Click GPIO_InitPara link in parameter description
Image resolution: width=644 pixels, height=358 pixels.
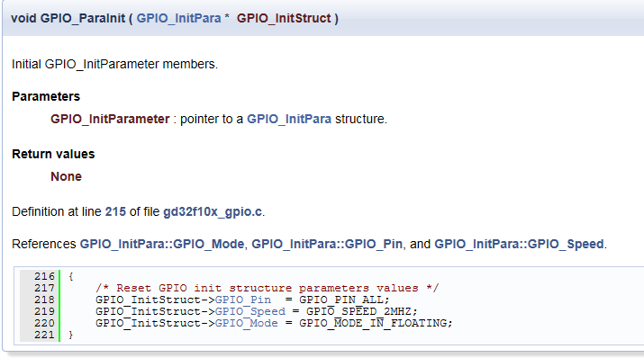click(x=289, y=119)
